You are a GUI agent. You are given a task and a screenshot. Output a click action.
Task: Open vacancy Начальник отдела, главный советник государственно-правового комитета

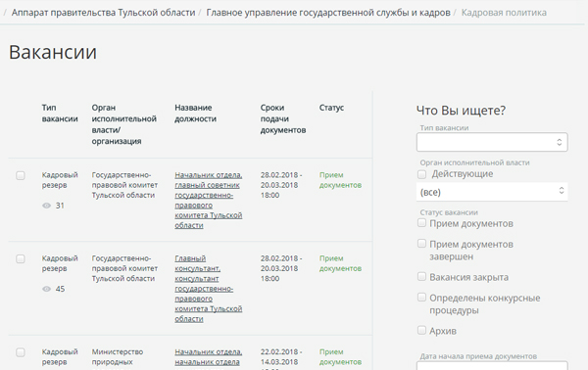pos(208,200)
